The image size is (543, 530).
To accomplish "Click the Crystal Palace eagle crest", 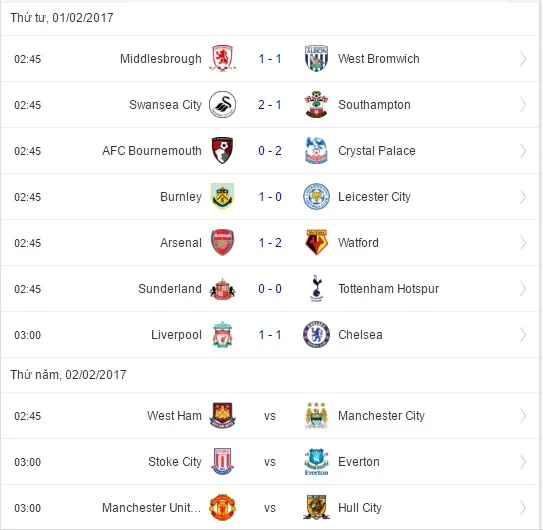I will pos(316,151).
